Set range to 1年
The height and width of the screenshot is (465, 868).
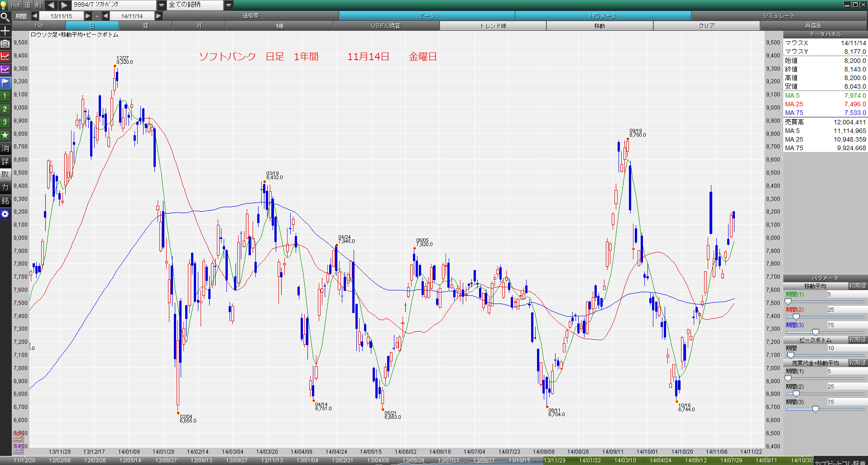coord(279,26)
